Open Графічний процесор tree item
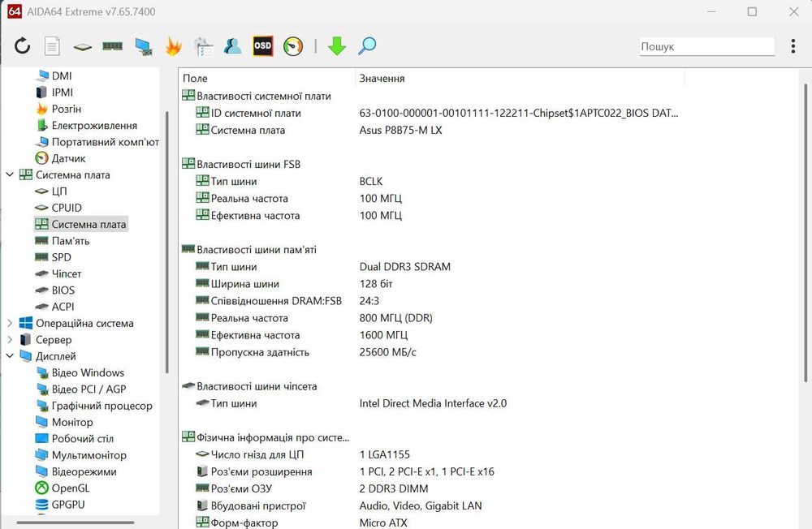Image resolution: width=812 pixels, height=529 pixels. tap(93, 406)
